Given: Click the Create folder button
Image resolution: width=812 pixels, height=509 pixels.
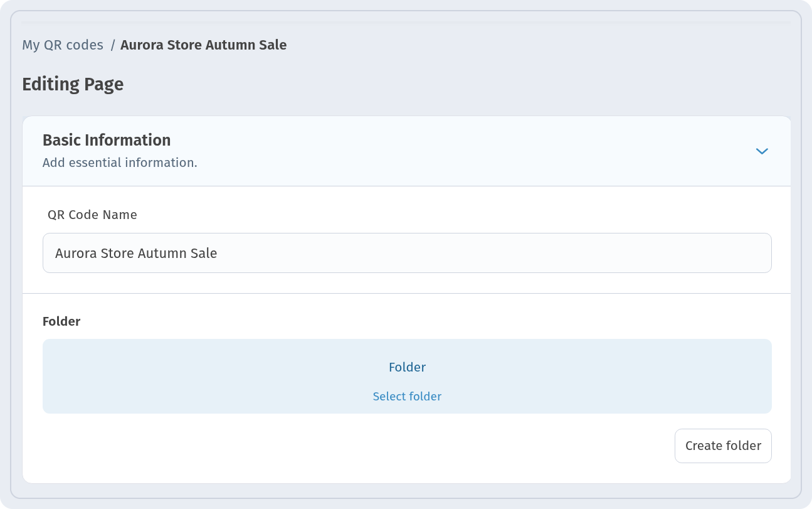Looking at the screenshot, I should pyautogui.click(x=723, y=446).
